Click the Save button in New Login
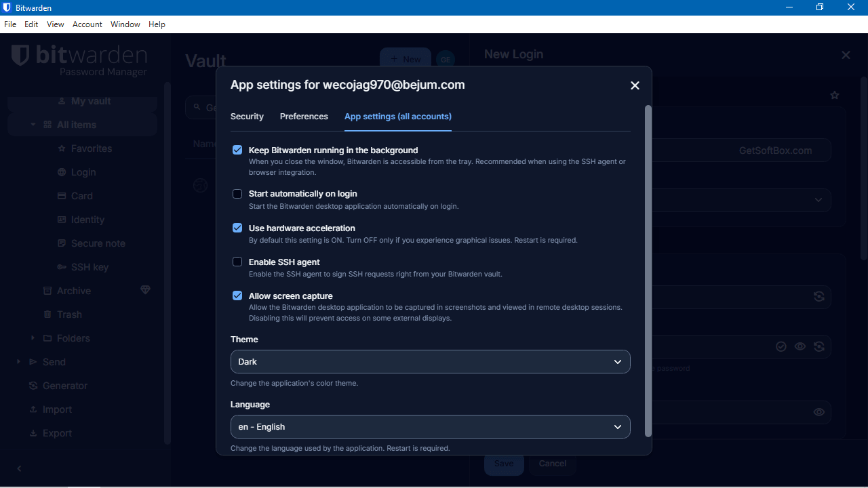Image resolution: width=868 pixels, height=488 pixels. coord(504,464)
